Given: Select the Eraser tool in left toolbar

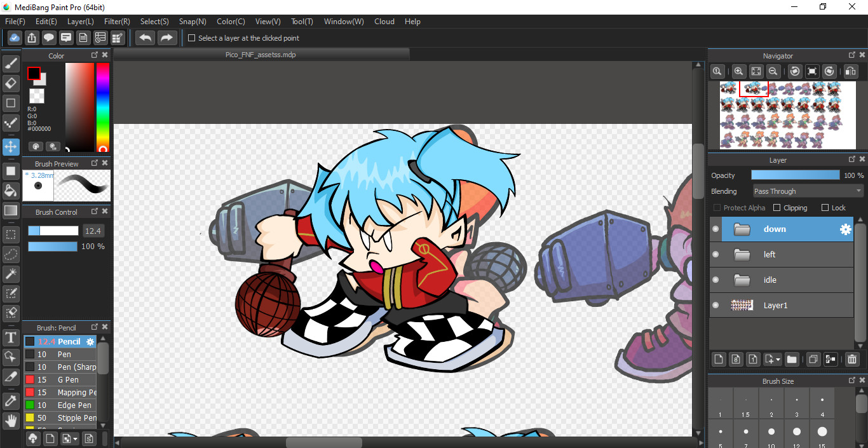Looking at the screenshot, I should pyautogui.click(x=11, y=83).
